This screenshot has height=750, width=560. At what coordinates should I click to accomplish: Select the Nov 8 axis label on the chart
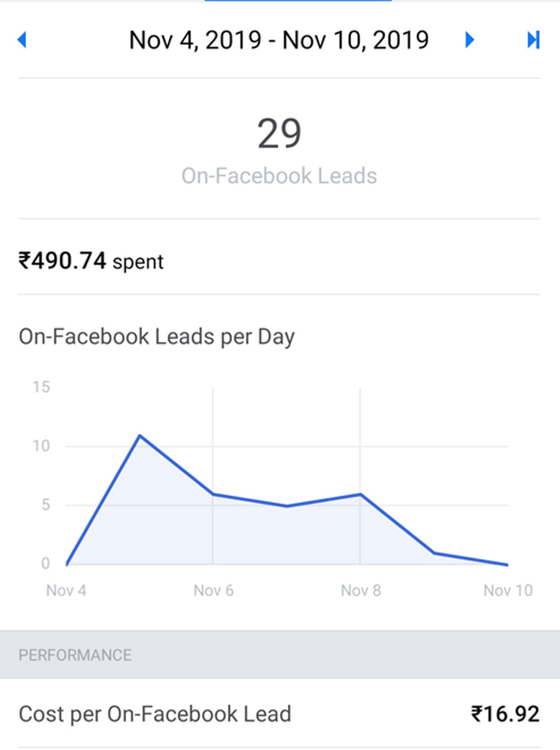[360, 590]
